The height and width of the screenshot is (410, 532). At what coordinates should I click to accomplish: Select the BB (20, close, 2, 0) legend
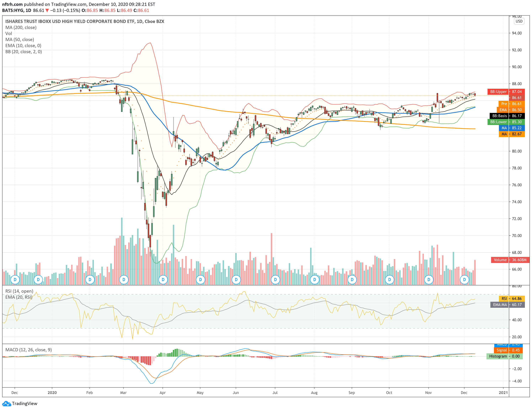point(24,52)
